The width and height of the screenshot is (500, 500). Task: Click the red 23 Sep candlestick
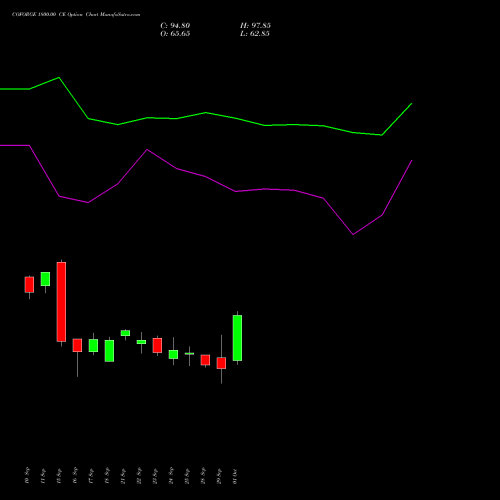pyautogui.click(x=157, y=345)
